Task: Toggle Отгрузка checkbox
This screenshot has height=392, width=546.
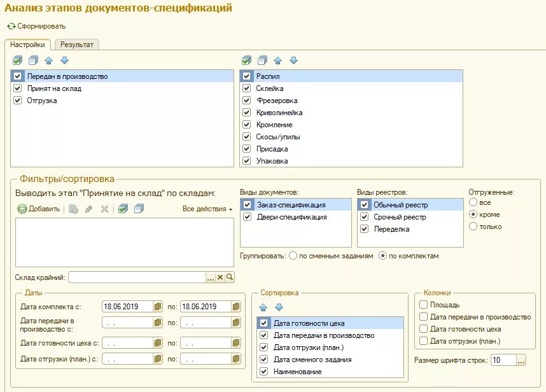Action: coord(17,101)
